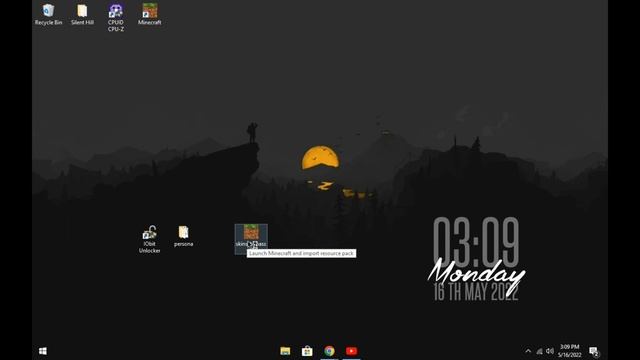Select the CPUID CPU-Z shortcut

pos(116,18)
